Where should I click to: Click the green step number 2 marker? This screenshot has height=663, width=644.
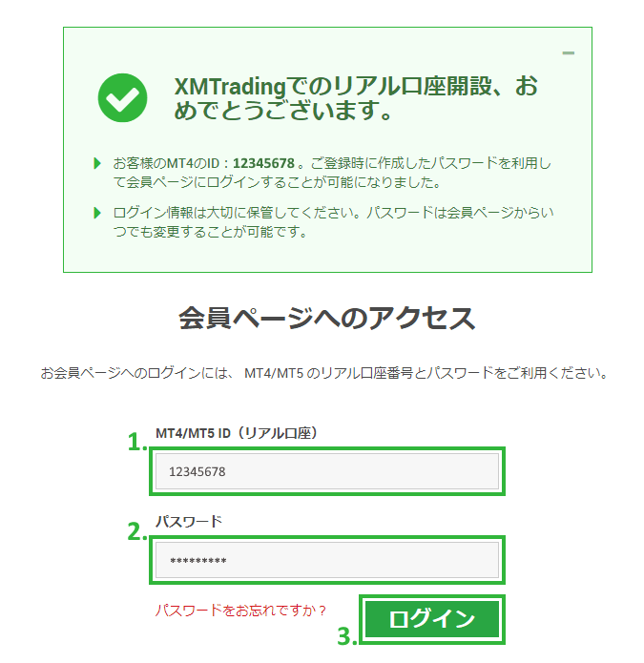(x=137, y=531)
